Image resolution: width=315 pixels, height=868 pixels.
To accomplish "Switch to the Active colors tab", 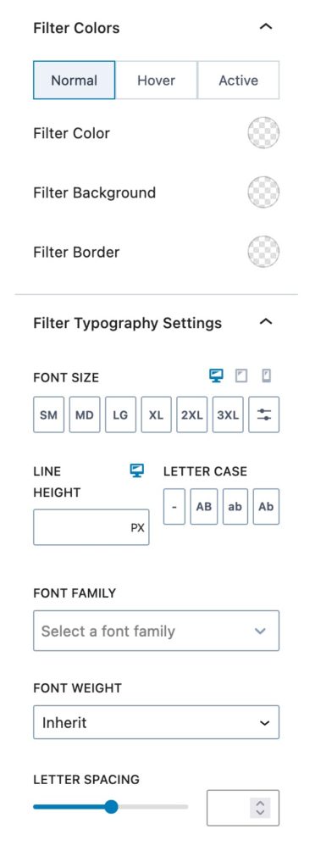I will (x=238, y=81).
